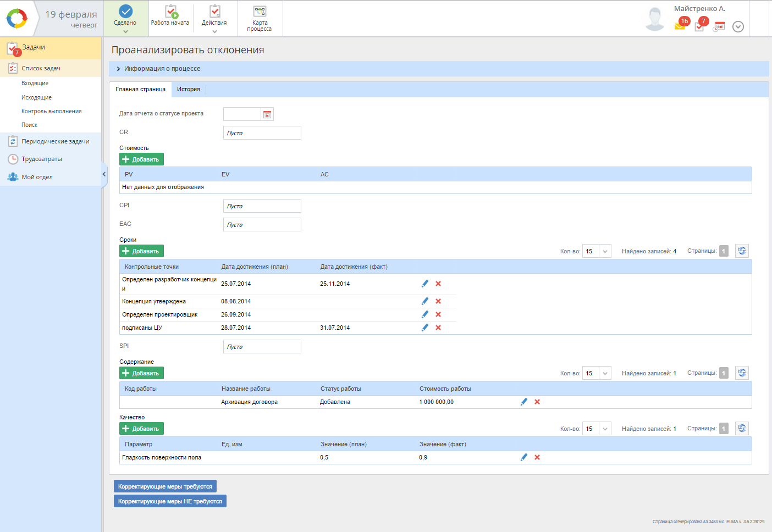Edit the 'Гладкость поверхности пола' parameter row
This screenshot has height=532, width=772.
point(523,457)
